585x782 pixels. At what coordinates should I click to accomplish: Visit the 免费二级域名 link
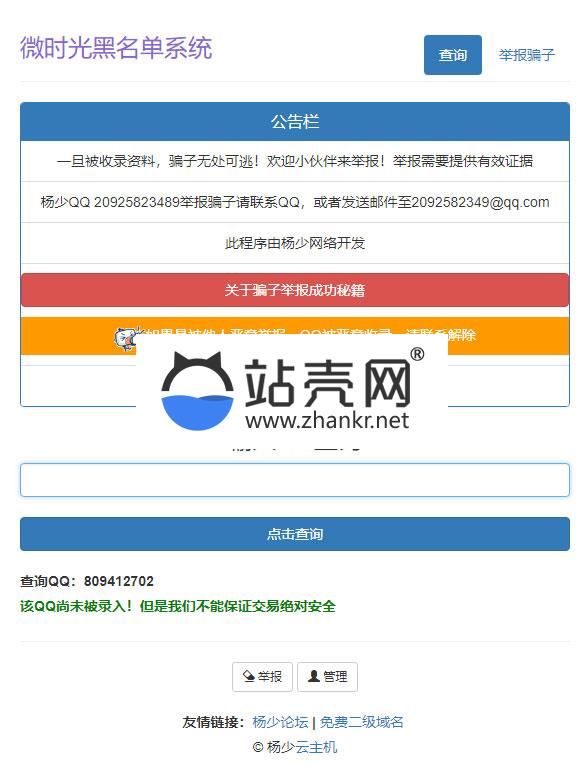(361, 722)
